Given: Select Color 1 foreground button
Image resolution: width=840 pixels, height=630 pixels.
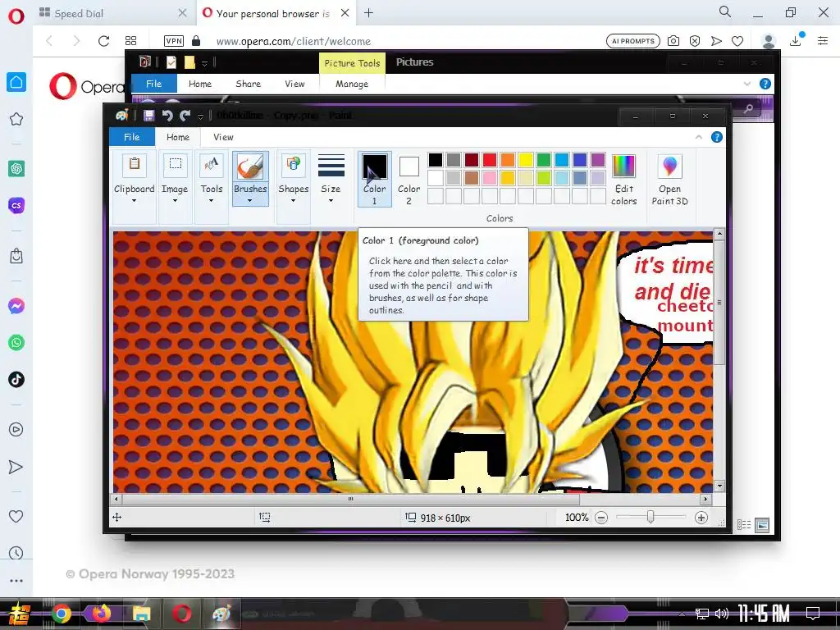Looking at the screenshot, I should tap(374, 180).
